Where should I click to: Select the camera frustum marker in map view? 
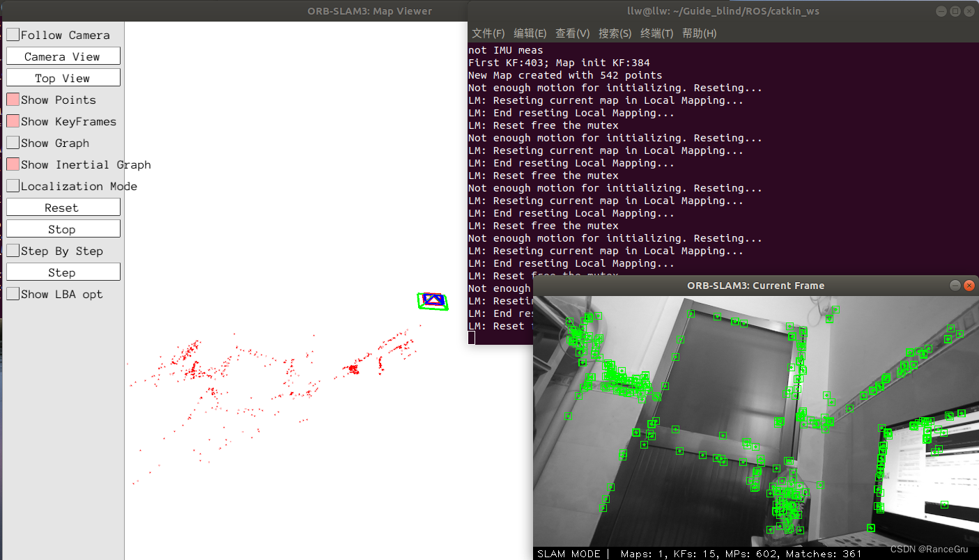point(433,301)
